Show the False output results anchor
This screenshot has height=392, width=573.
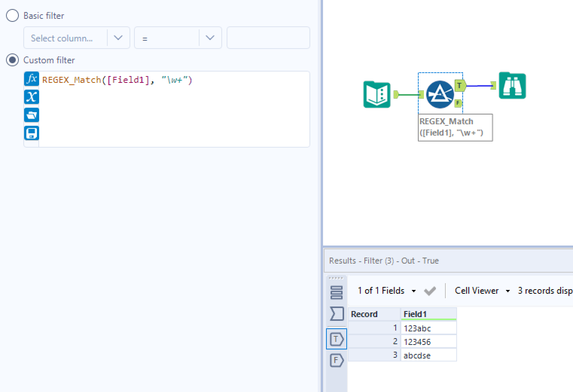click(337, 360)
